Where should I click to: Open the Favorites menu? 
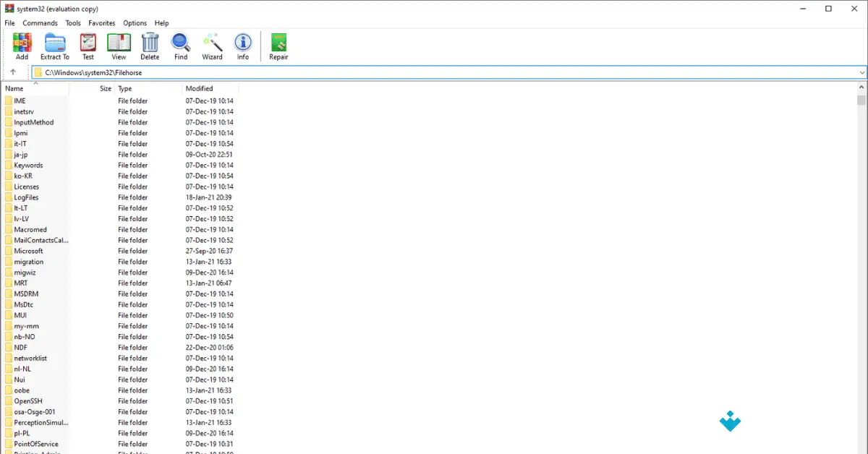coord(101,22)
